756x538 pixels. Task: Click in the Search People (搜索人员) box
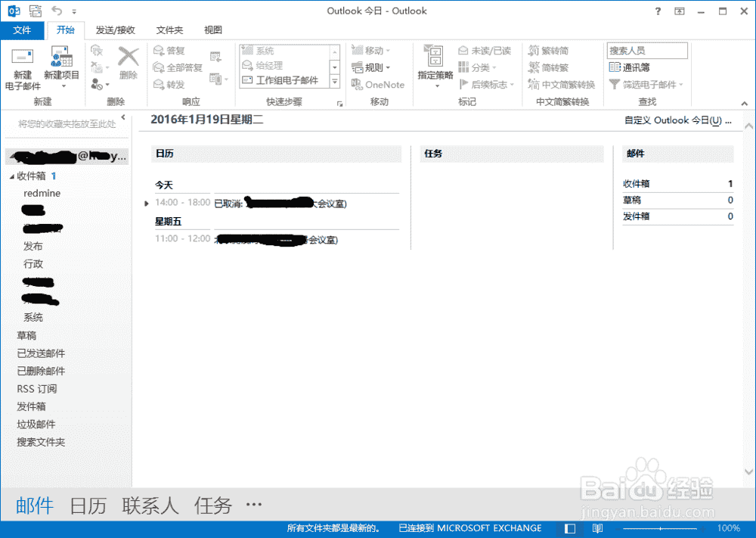point(647,51)
